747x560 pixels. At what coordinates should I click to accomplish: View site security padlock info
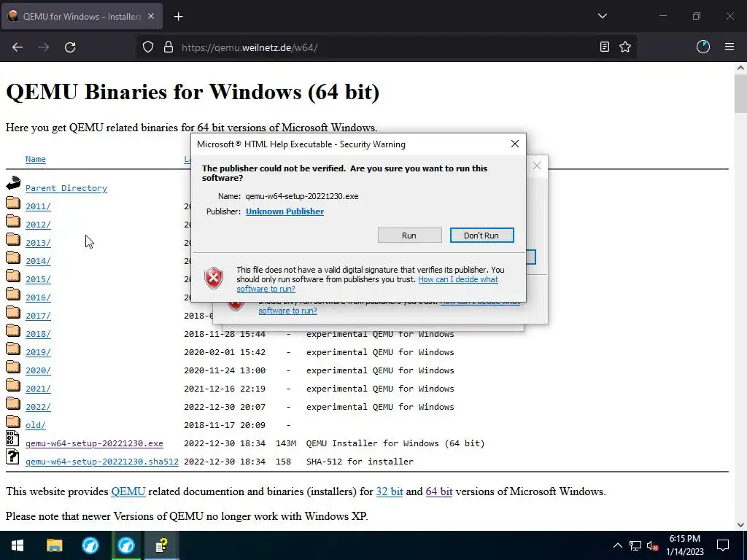tap(169, 47)
